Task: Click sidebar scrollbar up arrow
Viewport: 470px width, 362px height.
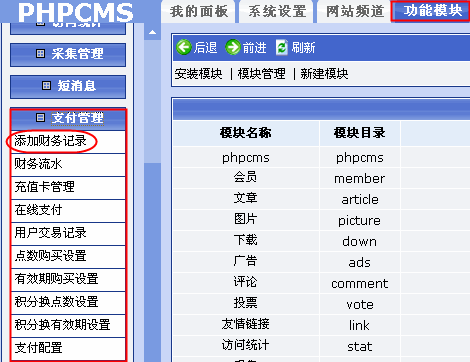Action: (x=152, y=32)
